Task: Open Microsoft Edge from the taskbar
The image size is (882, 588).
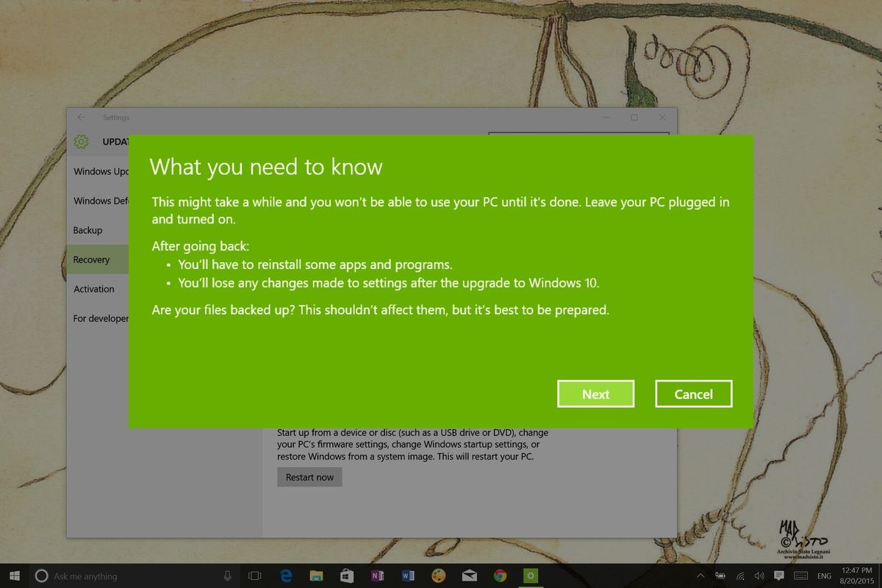Action: pyautogui.click(x=286, y=576)
